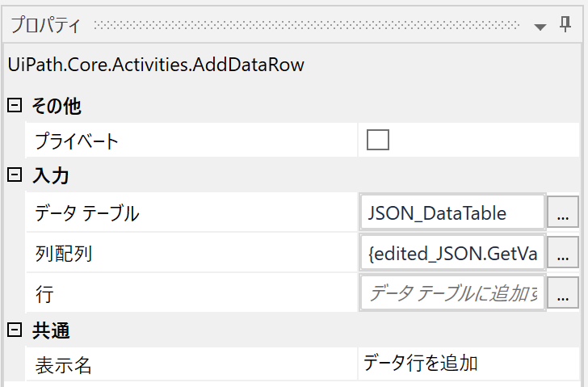Select the 表示名 property label

pos(63,365)
